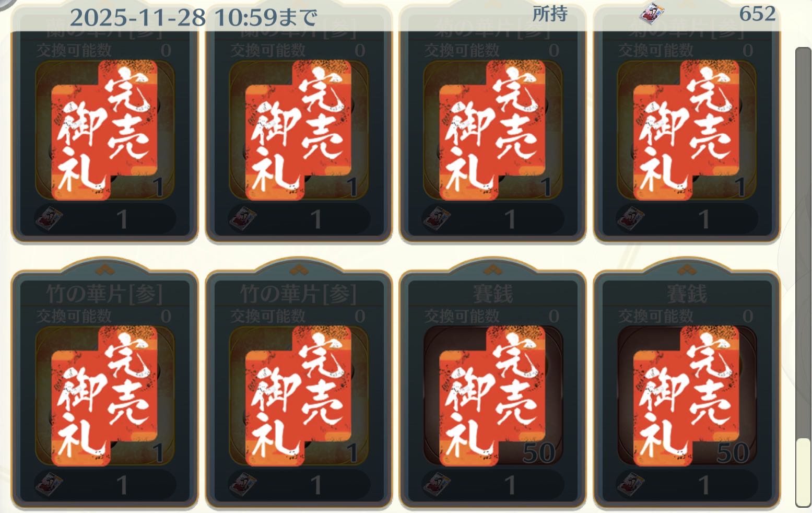Click currency icon on second 竹の華片[参] card
Viewport: 812px width, 513px height.
point(243,485)
